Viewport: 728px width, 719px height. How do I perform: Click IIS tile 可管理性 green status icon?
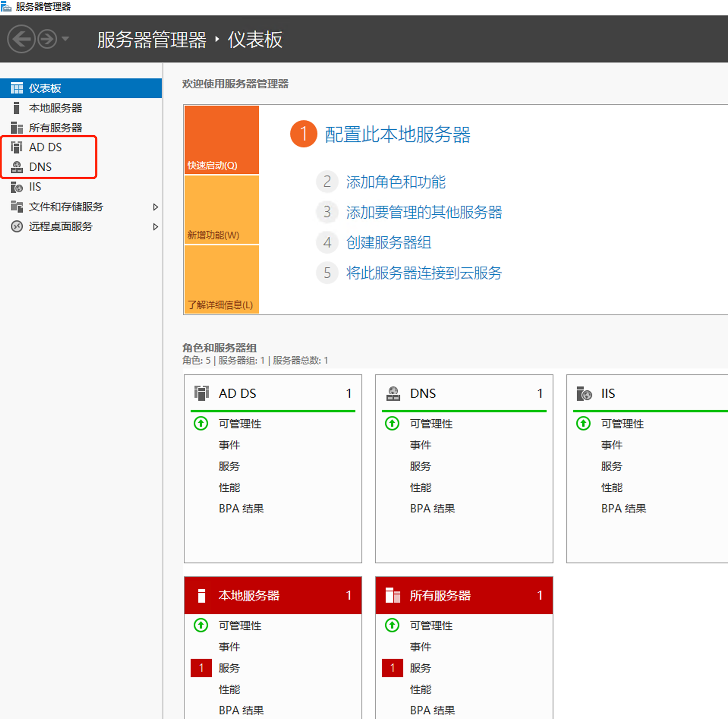pyautogui.click(x=583, y=424)
